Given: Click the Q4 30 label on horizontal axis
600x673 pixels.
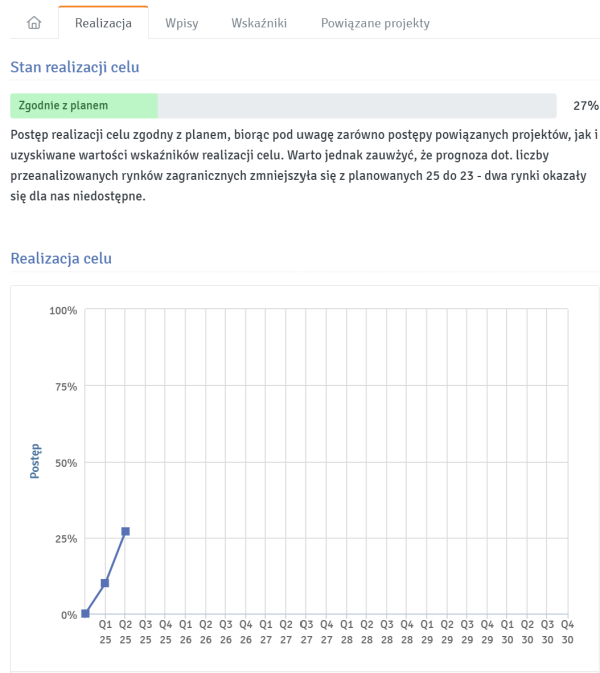Looking at the screenshot, I should [567, 630].
